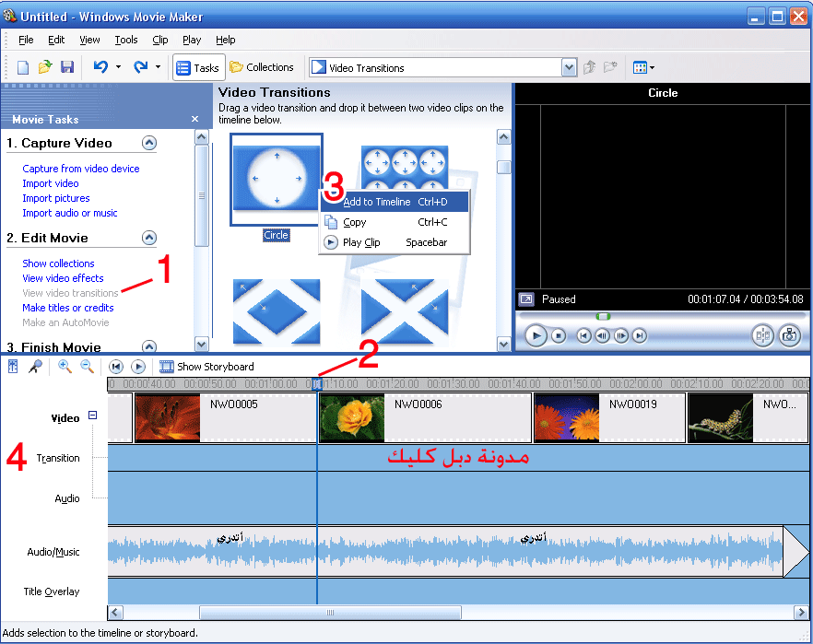Open the Video Transitions collection combo box

click(x=442, y=67)
